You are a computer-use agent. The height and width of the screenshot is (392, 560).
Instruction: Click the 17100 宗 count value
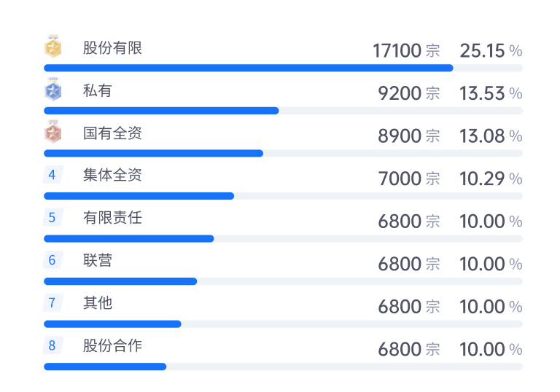click(406, 51)
